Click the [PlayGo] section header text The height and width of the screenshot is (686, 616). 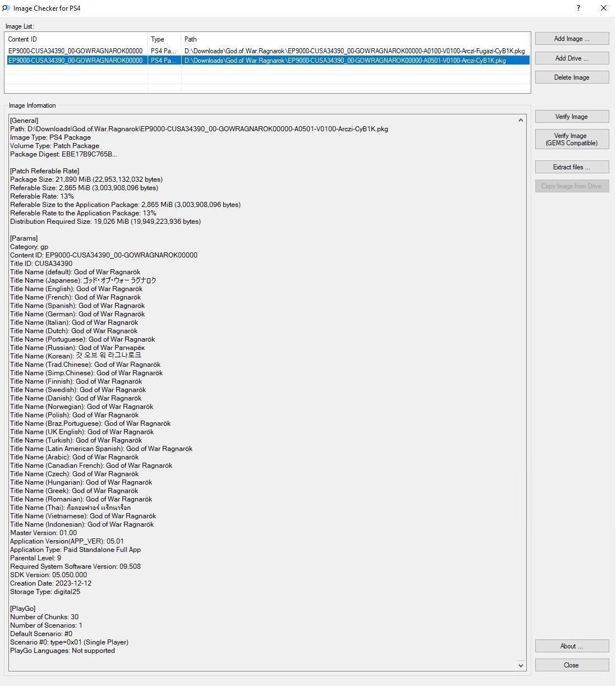click(x=22, y=609)
